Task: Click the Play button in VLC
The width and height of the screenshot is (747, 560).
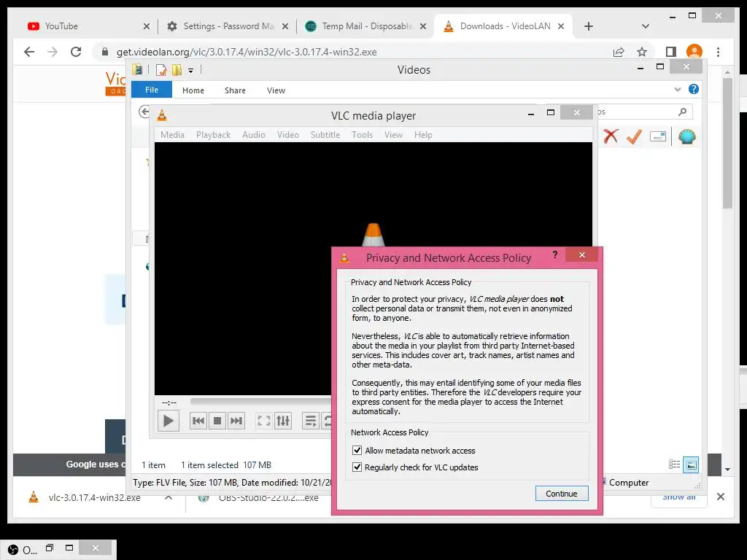Action: pyautogui.click(x=169, y=421)
